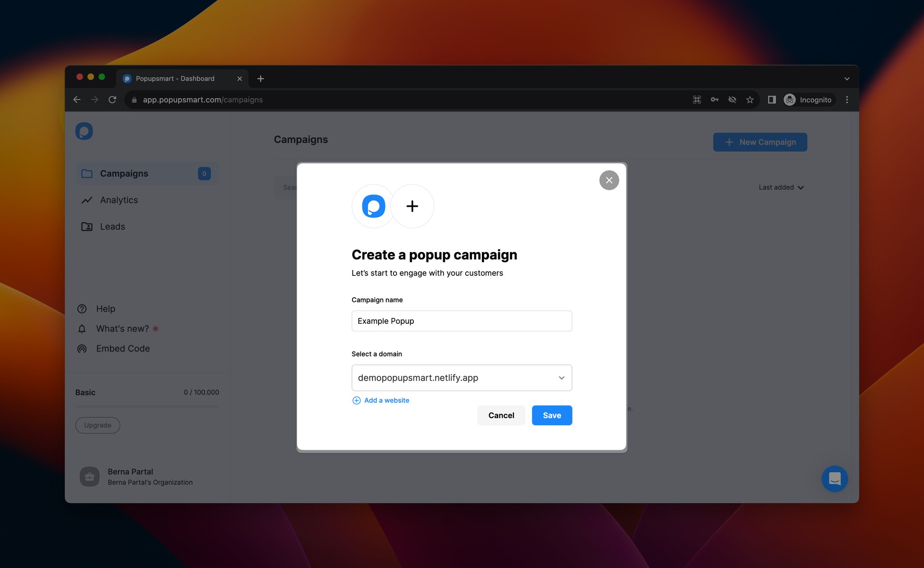Viewport: 924px width, 568px height.
Task: Click the Help icon in sidebar
Action: [x=83, y=308]
